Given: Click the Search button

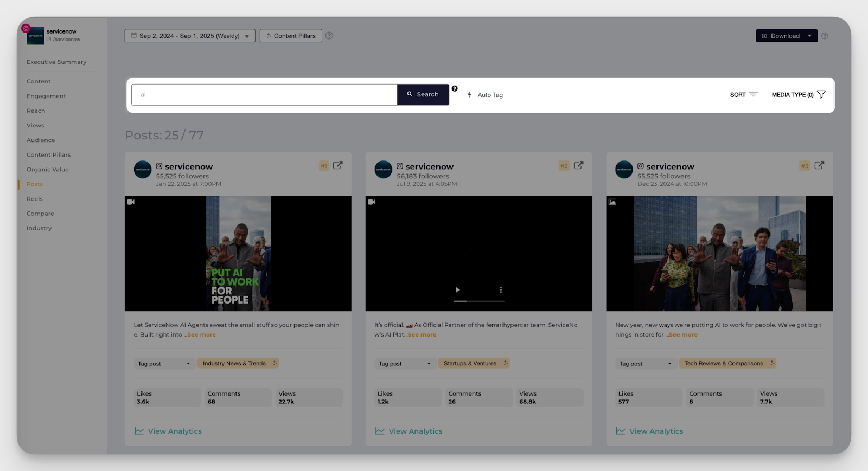Looking at the screenshot, I should (x=423, y=94).
